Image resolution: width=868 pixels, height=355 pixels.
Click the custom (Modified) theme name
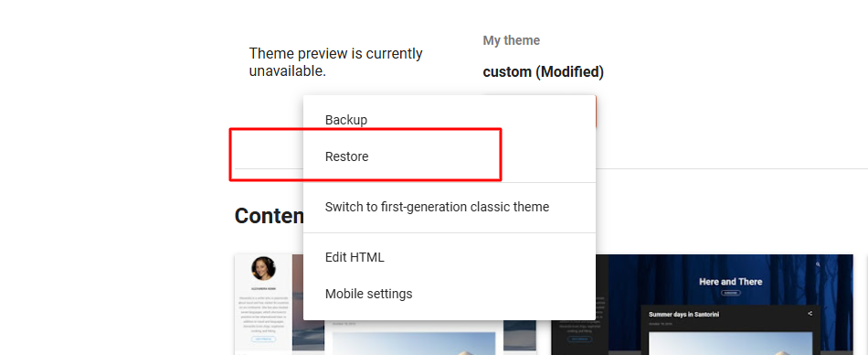pos(543,72)
